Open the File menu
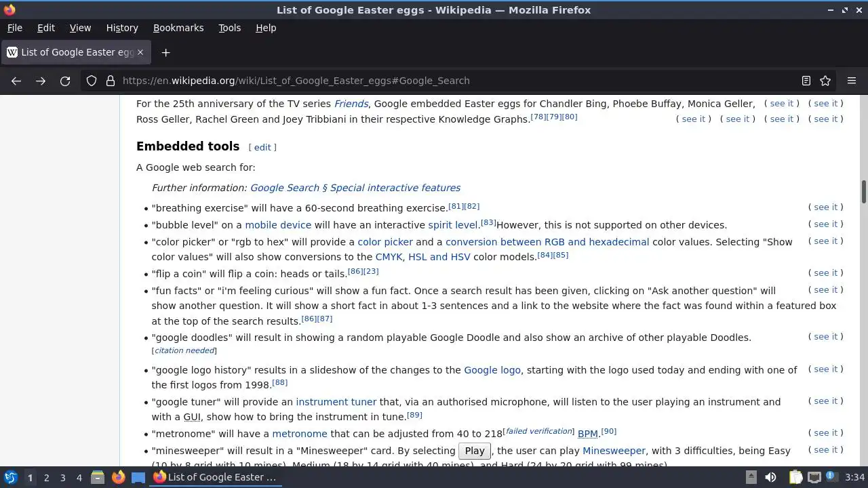 coord(14,28)
